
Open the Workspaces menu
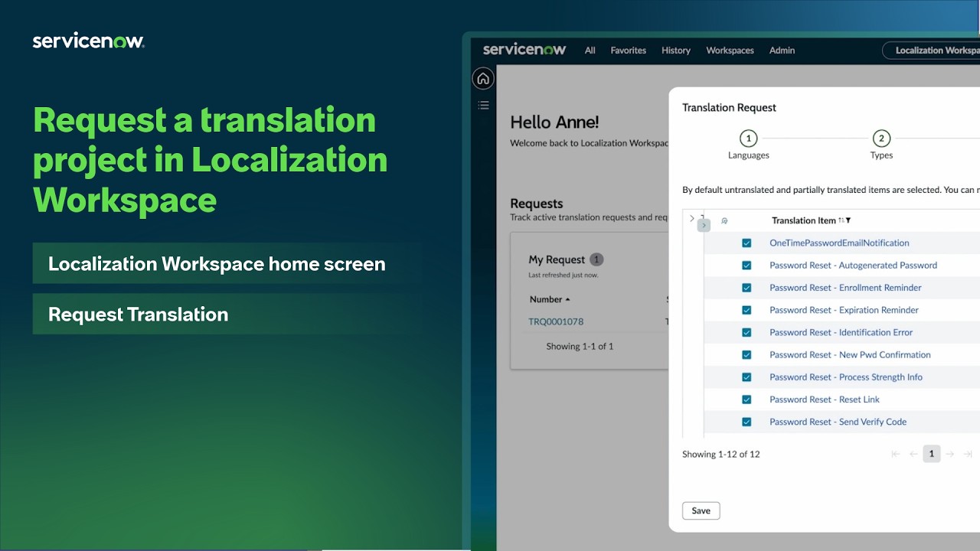pyautogui.click(x=730, y=51)
